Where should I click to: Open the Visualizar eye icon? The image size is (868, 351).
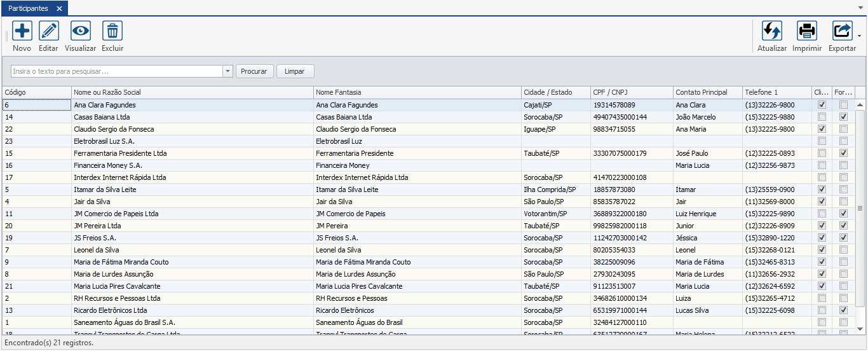pos(81,31)
